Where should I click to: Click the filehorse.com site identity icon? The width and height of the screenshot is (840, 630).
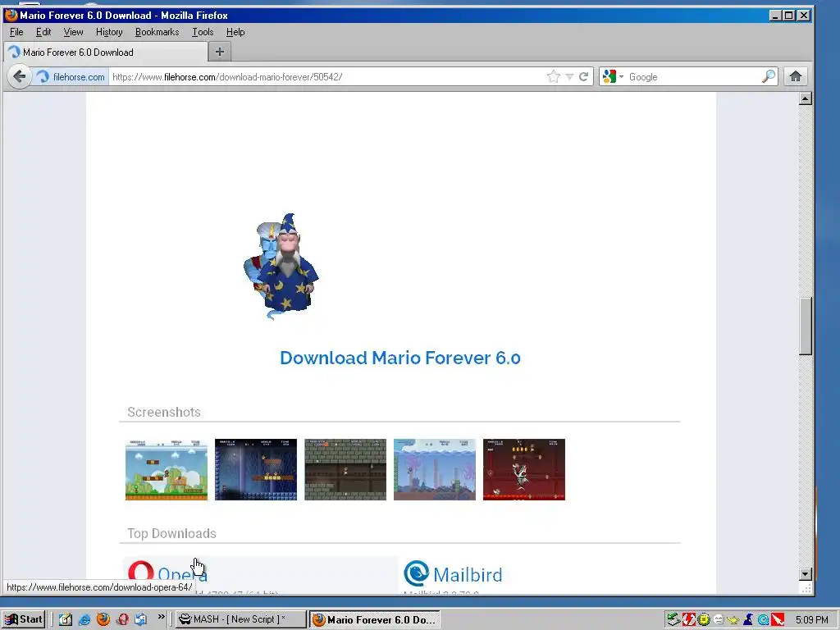pos(43,77)
